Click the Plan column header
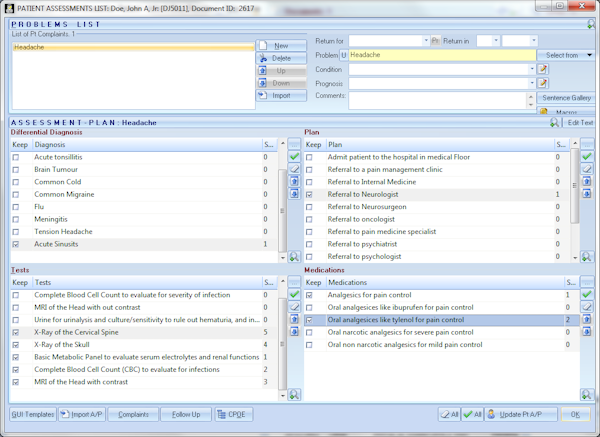The height and width of the screenshot is (437, 600). 440,145
